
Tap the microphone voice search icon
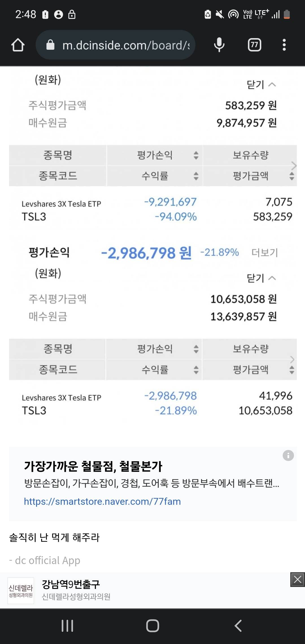(219, 45)
